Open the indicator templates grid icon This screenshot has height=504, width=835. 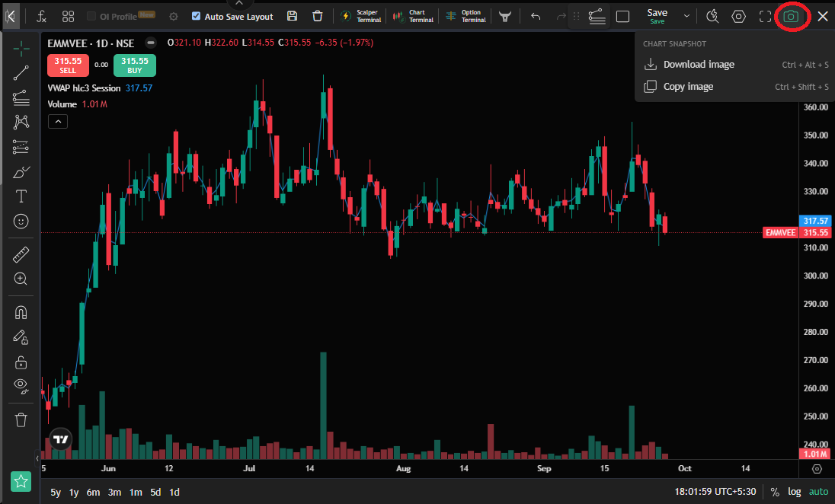68,17
